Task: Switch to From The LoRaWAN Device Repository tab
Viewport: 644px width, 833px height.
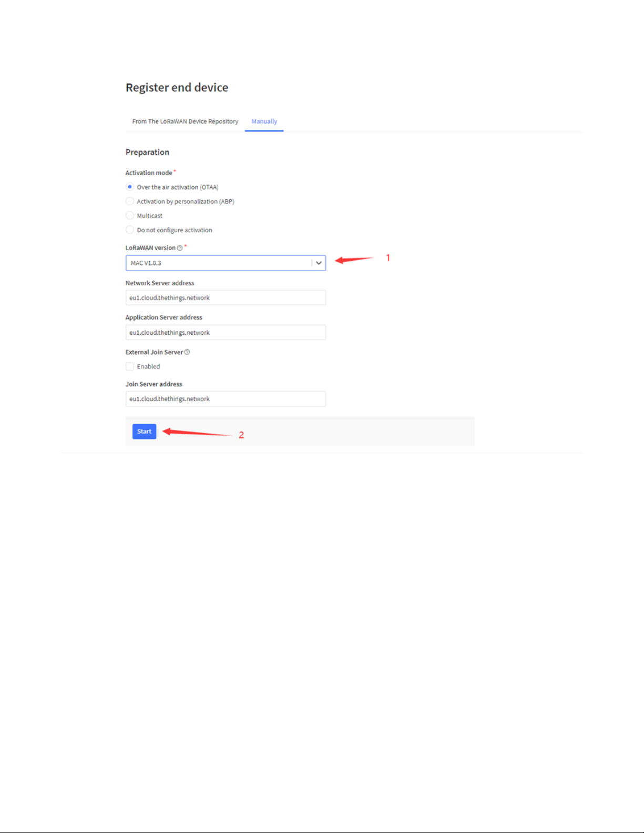Action: tap(185, 121)
